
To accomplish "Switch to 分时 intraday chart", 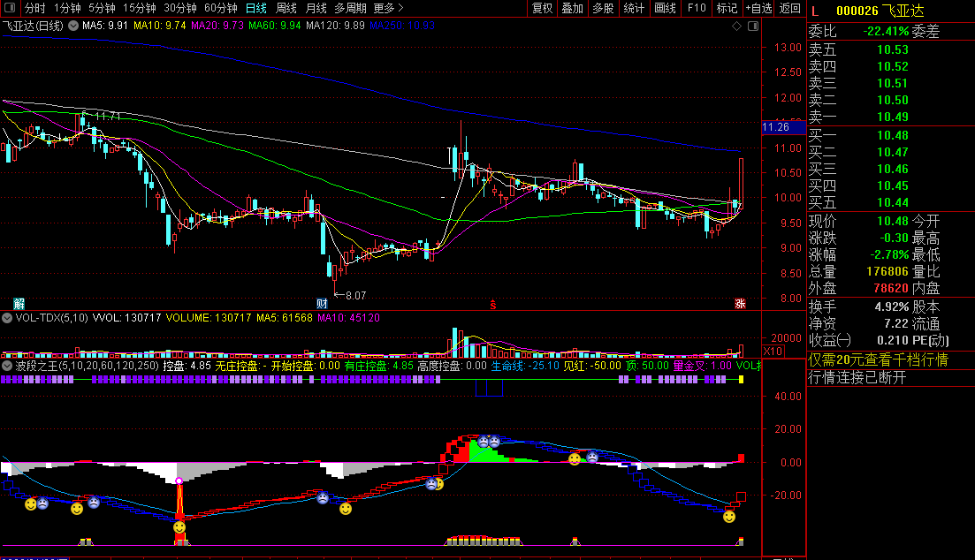I will [34, 8].
